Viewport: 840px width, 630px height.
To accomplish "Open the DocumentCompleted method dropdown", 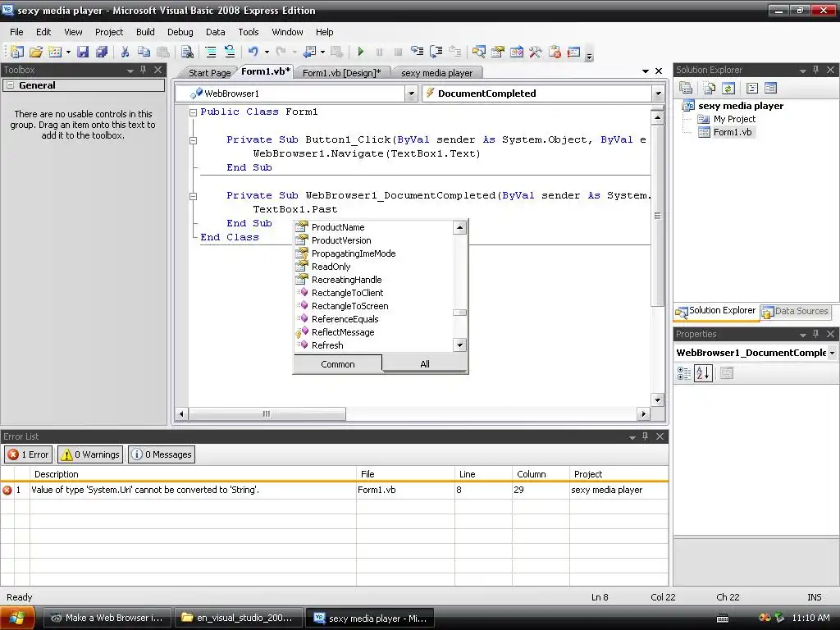I will (x=658, y=94).
